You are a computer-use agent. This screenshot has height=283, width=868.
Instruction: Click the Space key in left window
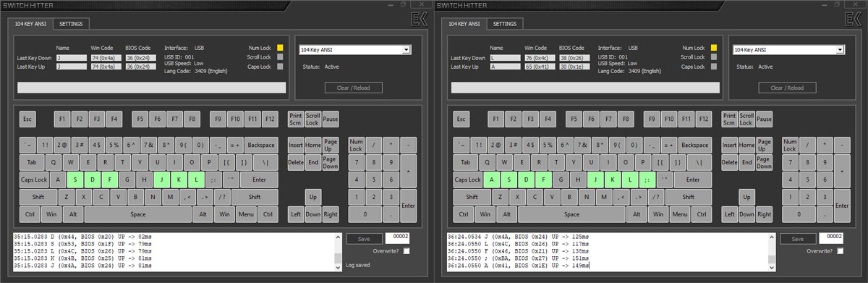tap(138, 214)
